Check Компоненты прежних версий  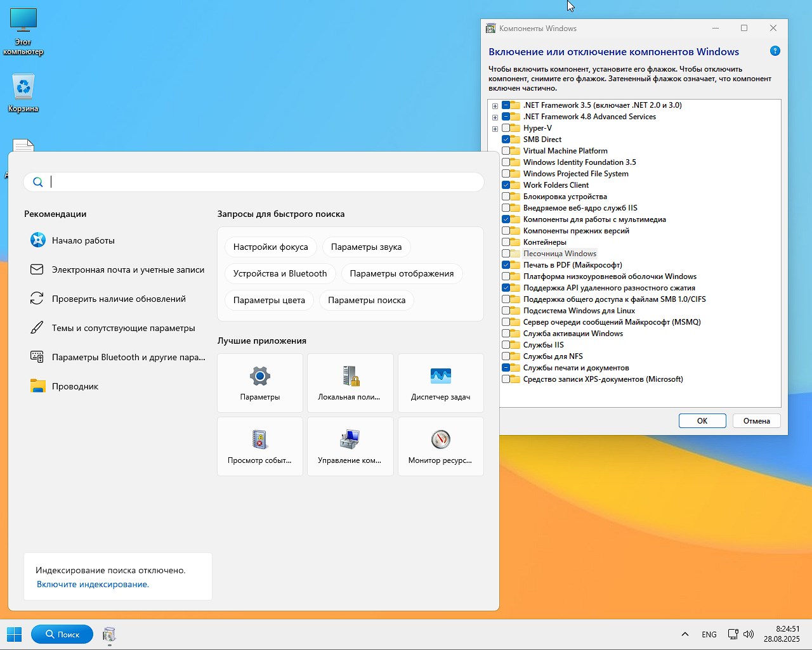pos(506,231)
